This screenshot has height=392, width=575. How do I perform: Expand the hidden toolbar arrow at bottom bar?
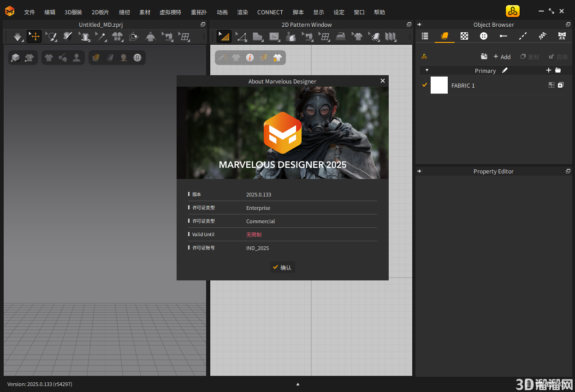pyautogui.click(x=298, y=384)
